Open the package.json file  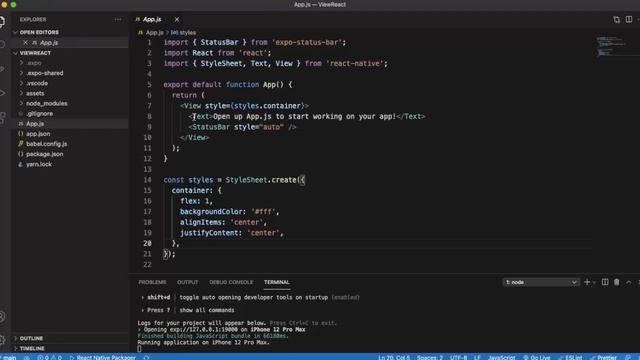tap(44, 154)
